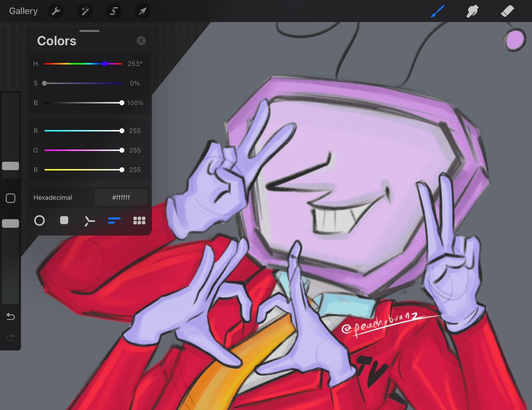The image size is (532, 410).
Task: Select the Paint brush tool
Action: pyautogui.click(x=437, y=11)
